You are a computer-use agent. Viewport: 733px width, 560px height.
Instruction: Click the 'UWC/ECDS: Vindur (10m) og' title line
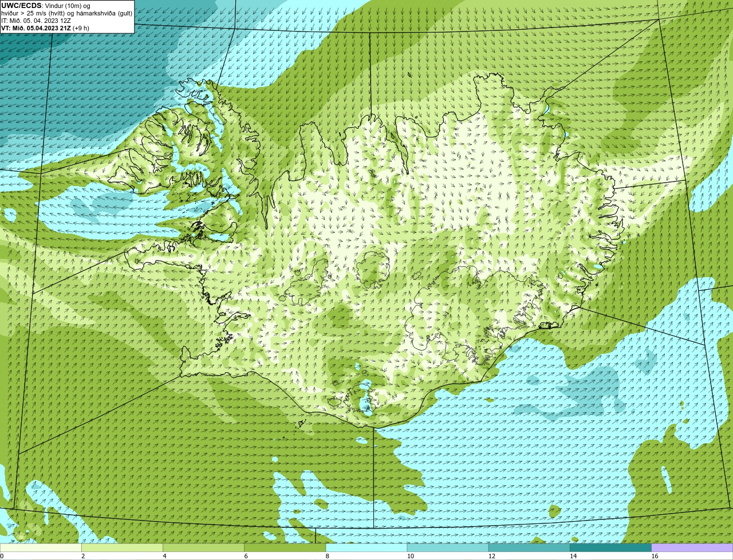point(46,6)
